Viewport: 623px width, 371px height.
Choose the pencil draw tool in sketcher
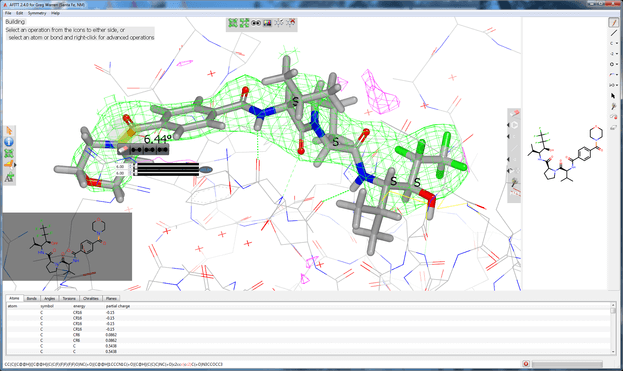pyautogui.click(x=613, y=23)
